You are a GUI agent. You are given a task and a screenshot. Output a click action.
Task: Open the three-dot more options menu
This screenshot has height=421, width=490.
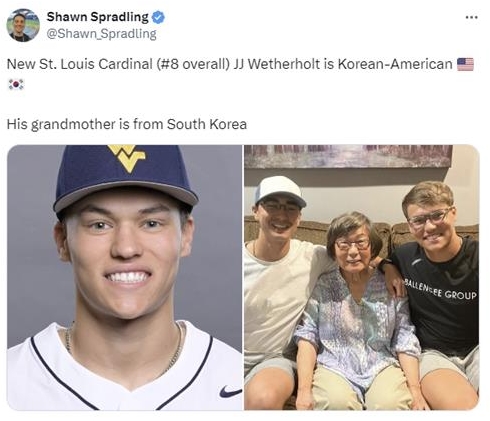click(x=472, y=17)
